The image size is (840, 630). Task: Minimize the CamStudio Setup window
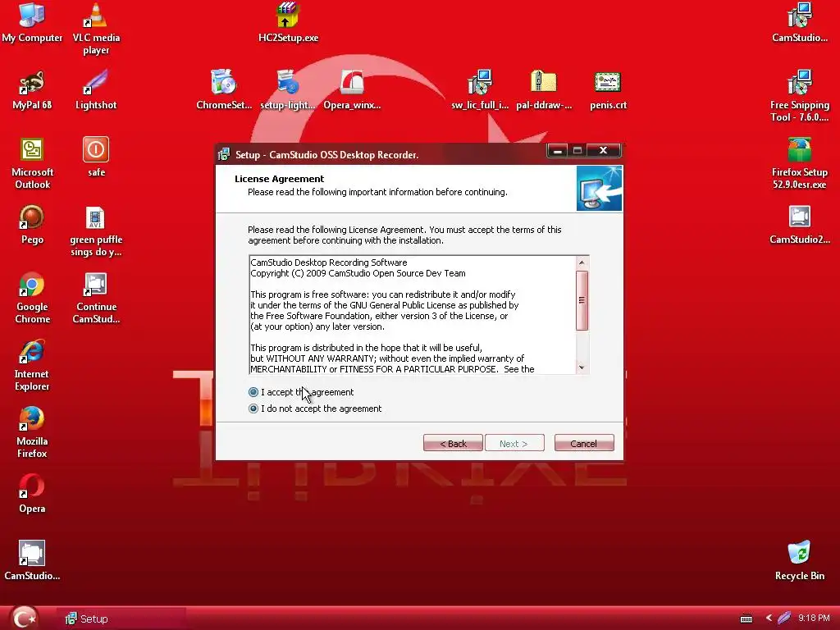click(x=558, y=151)
